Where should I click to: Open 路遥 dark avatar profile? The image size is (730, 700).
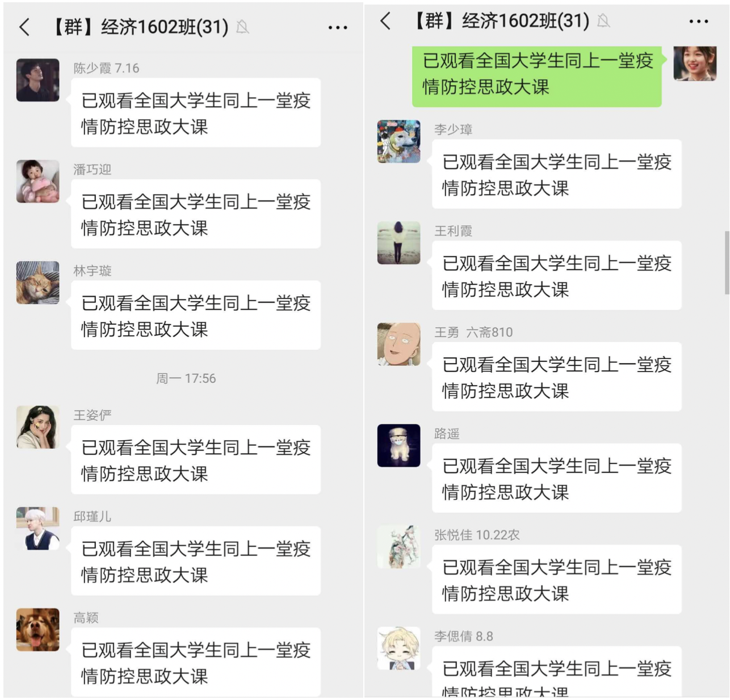tap(399, 445)
